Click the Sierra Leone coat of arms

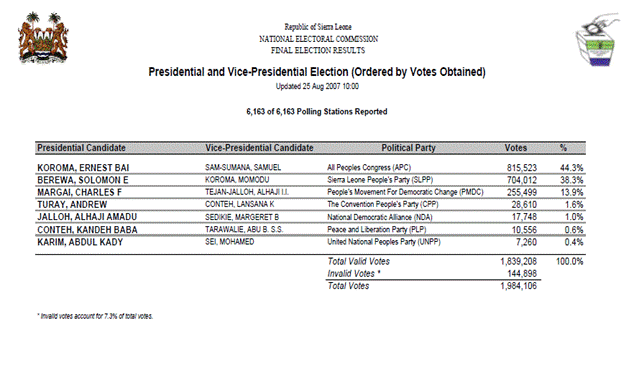point(43,38)
